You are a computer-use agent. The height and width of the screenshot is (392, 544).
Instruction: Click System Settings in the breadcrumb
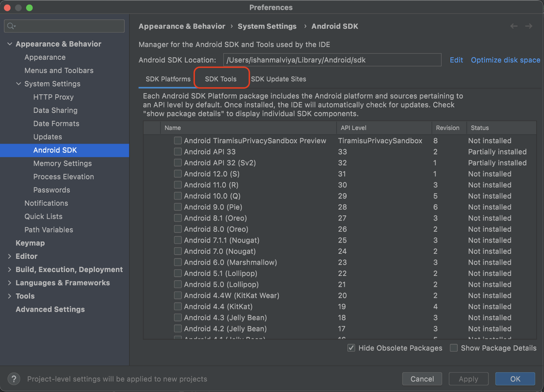[x=267, y=26]
